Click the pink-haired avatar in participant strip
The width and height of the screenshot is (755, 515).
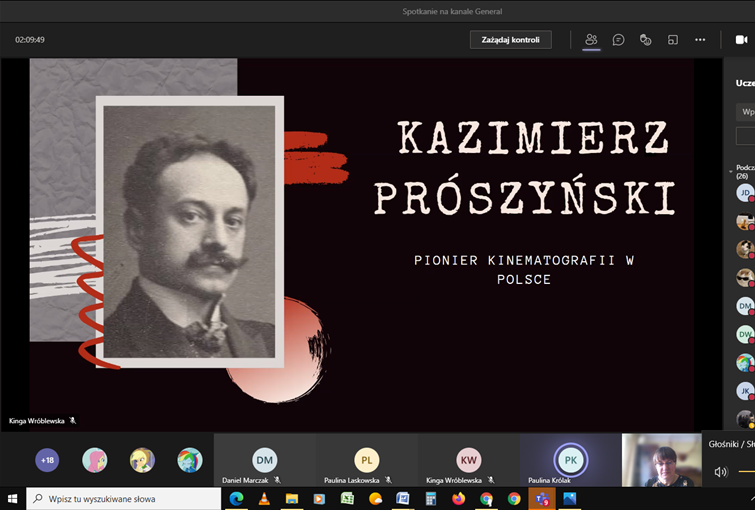(94, 460)
